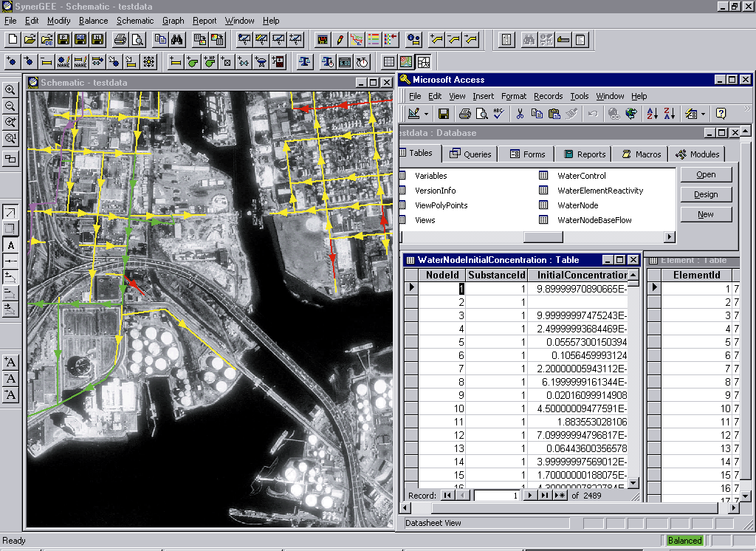Click the binoculars Find icon in SynerGEE

point(177,40)
